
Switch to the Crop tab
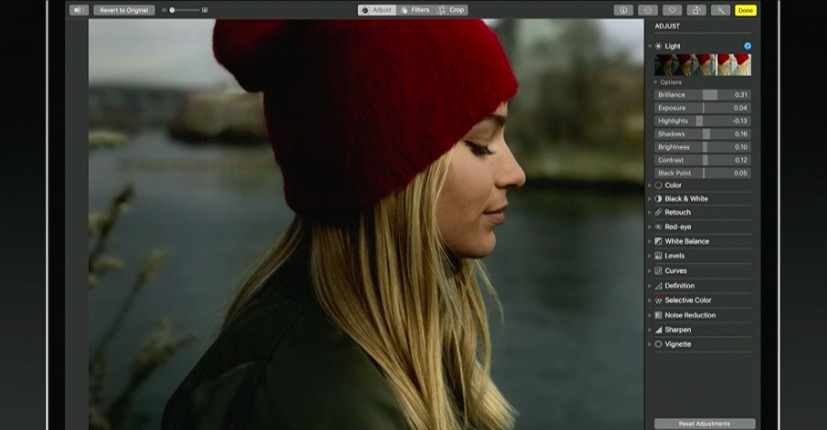(x=451, y=10)
